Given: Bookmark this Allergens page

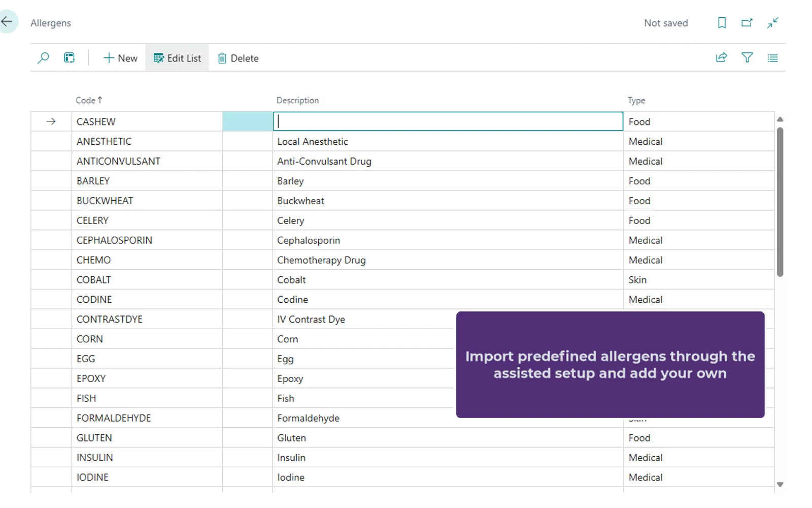Looking at the screenshot, I should tap(722, 23).
